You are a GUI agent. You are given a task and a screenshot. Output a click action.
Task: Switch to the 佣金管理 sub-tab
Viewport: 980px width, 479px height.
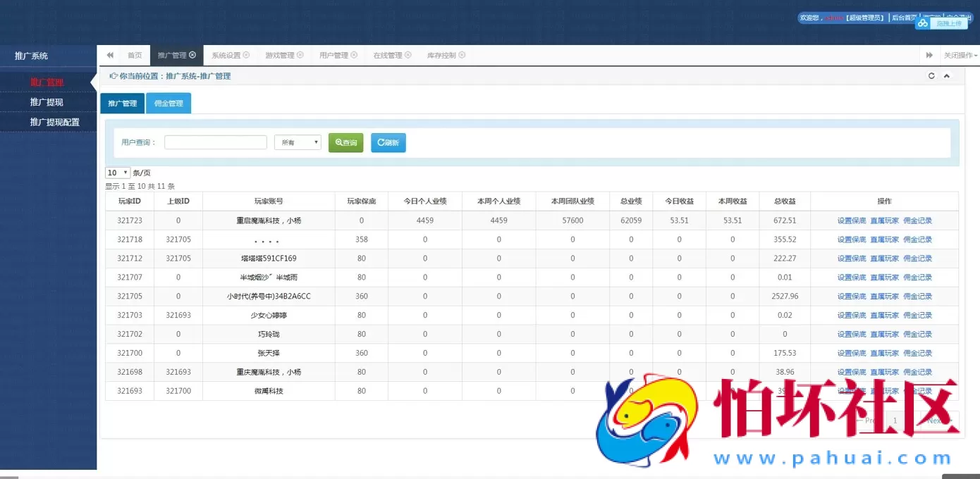pyautogui.click(x=168, y=102)
